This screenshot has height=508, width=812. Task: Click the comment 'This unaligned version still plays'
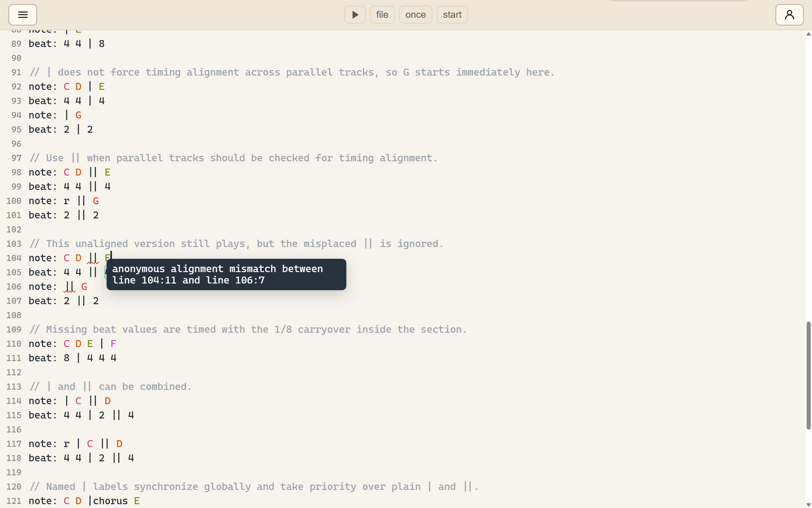click(x=237, y=244)
